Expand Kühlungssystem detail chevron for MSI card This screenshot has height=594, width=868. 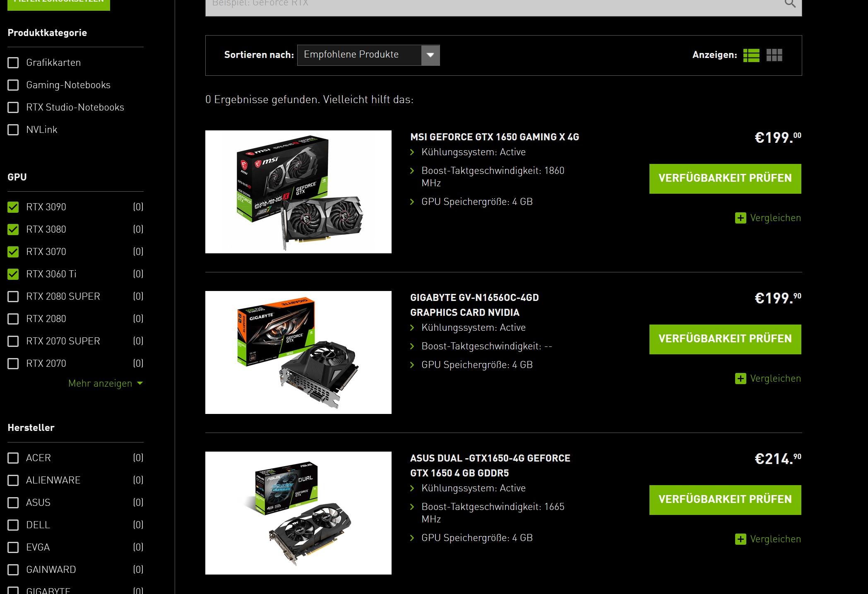[x=412, y=152]
